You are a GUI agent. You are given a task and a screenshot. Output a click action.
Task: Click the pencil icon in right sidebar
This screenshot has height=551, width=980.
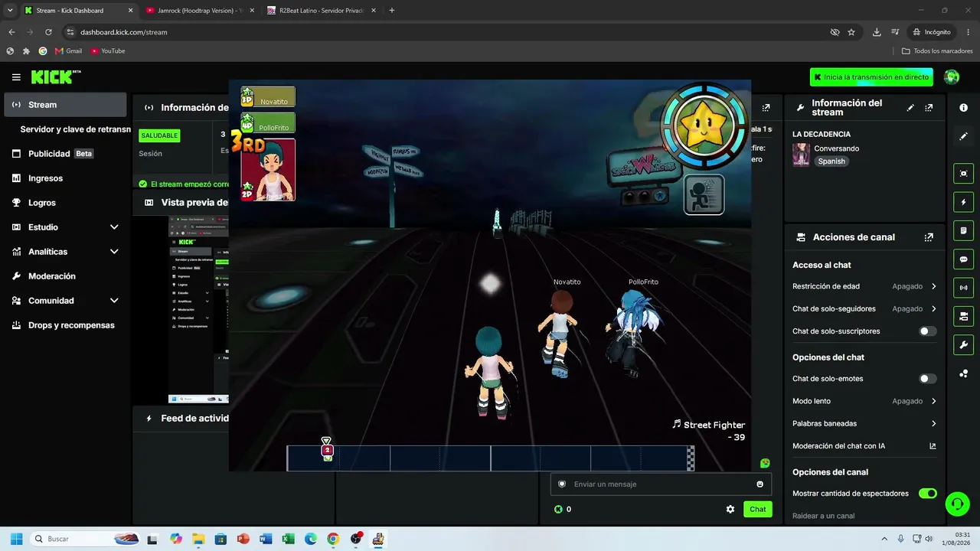pyautogui.click(x=963, y=136)
